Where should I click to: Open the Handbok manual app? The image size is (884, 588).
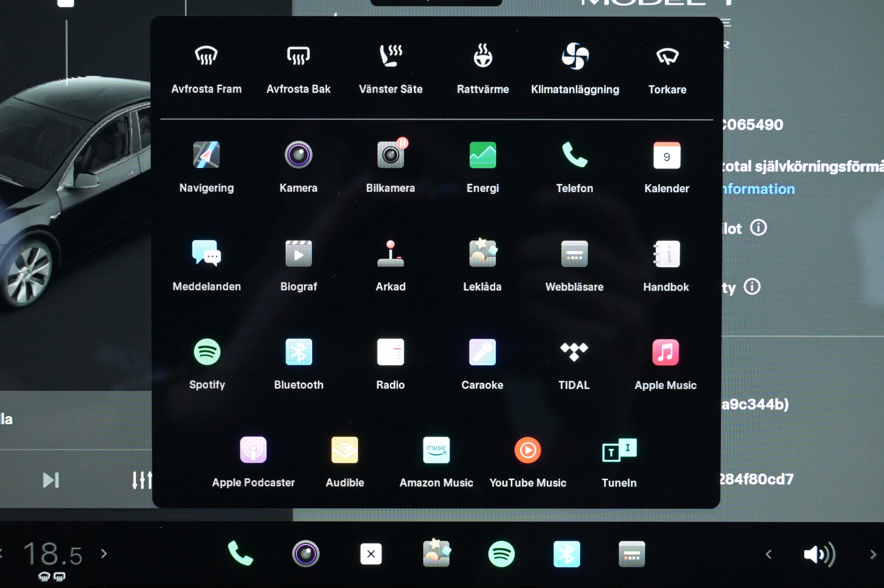point(666,266)
